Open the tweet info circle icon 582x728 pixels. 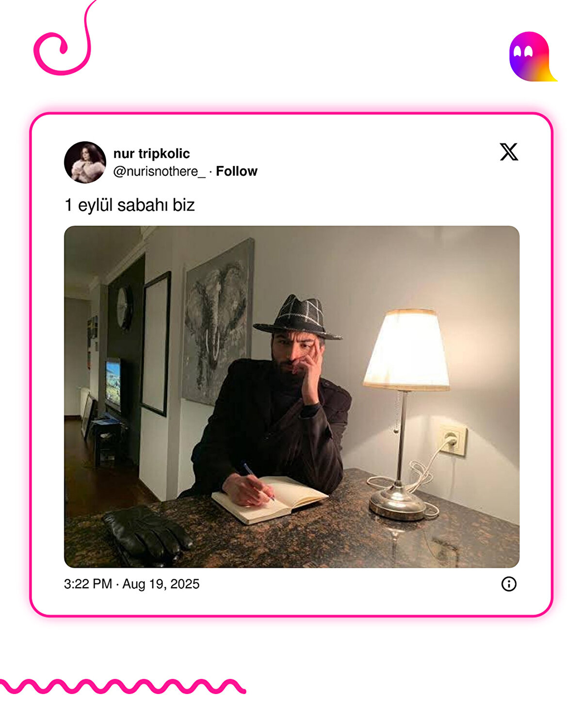(x=509, y=584)
